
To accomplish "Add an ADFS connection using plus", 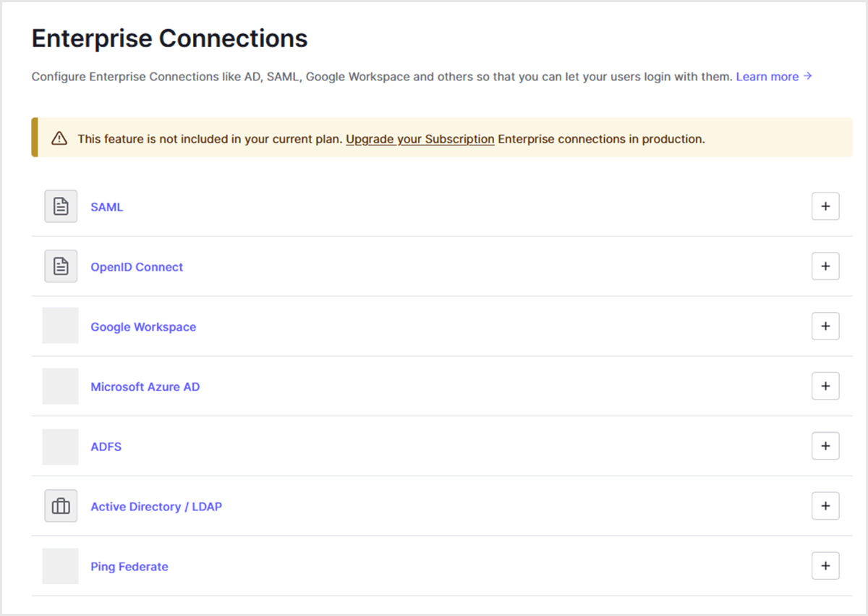I will pos(825,446).
